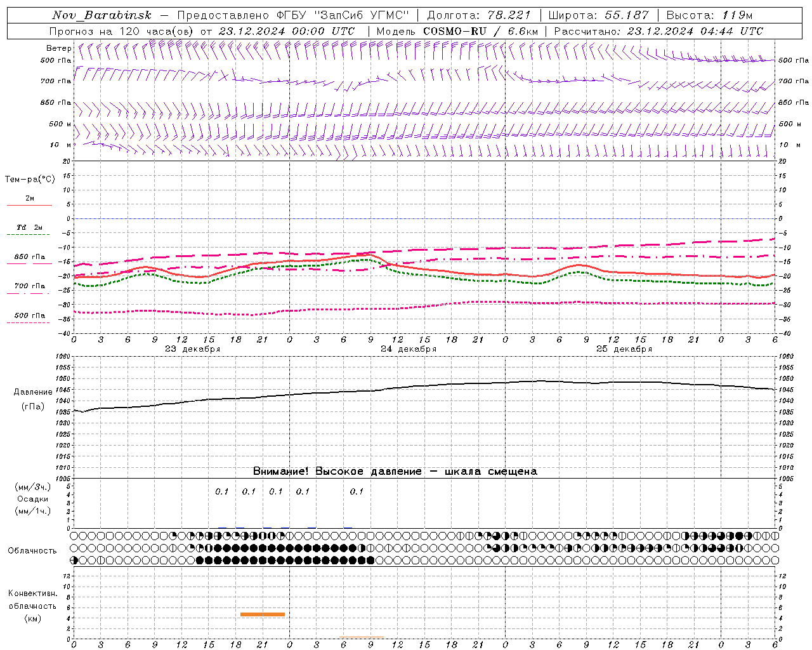Click the '500 м' wind level label on left
This screenshot has width=812, height=650.
point(61,124)
